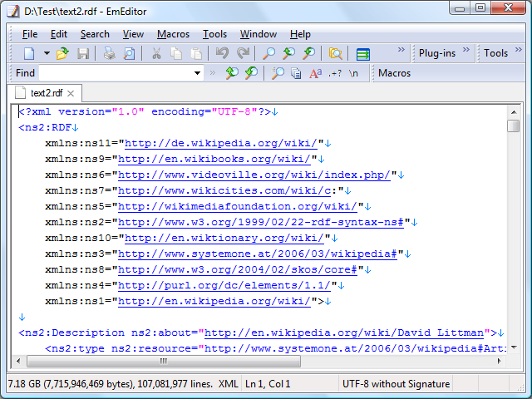Click the www.videoville.org link
The image size is (532, 399).
pos(254,175)
